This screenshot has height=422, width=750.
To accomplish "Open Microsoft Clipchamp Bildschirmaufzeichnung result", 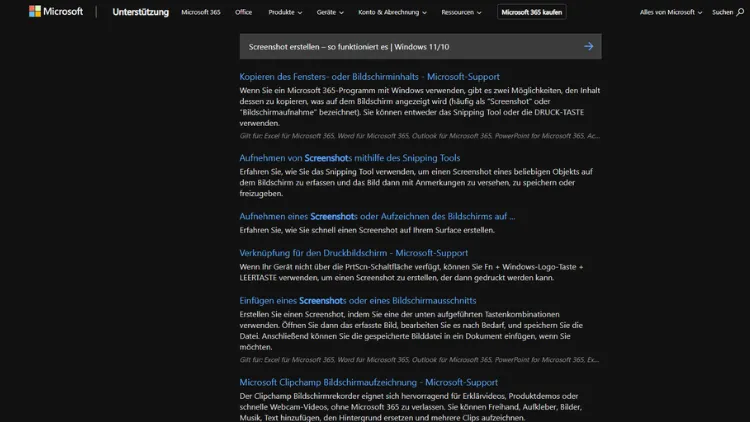I will [368, 382].
